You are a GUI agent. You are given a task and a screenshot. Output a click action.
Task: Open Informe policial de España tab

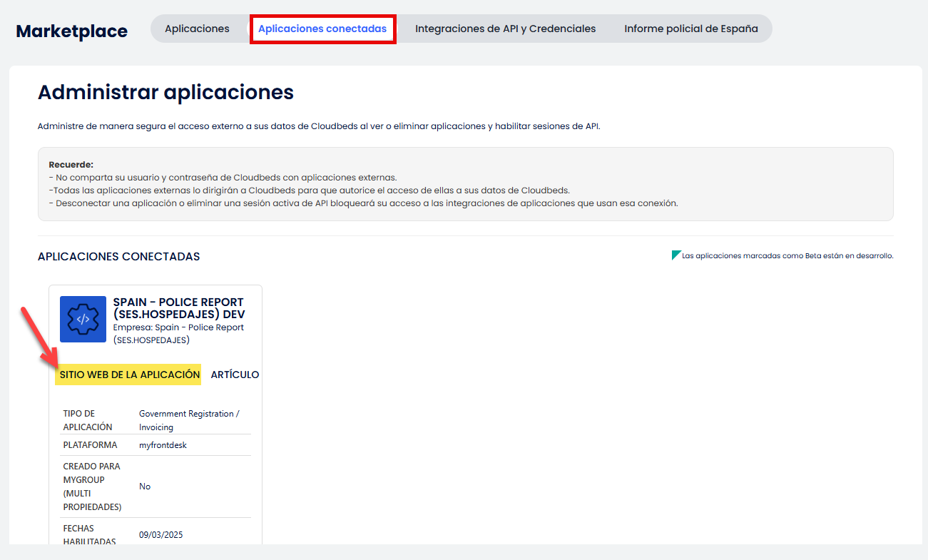click(691, 29)
